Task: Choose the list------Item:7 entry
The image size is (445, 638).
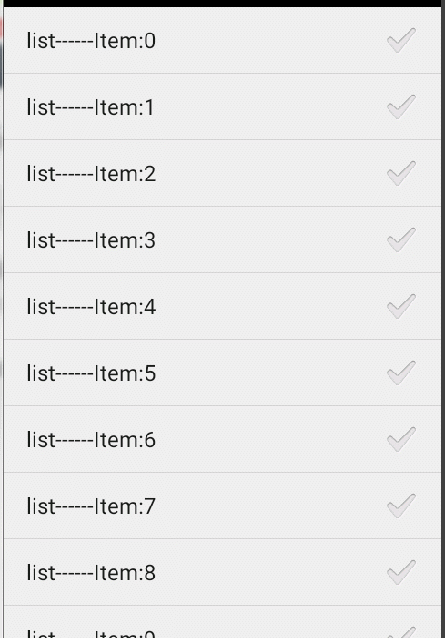Action: tap(91, 506)
